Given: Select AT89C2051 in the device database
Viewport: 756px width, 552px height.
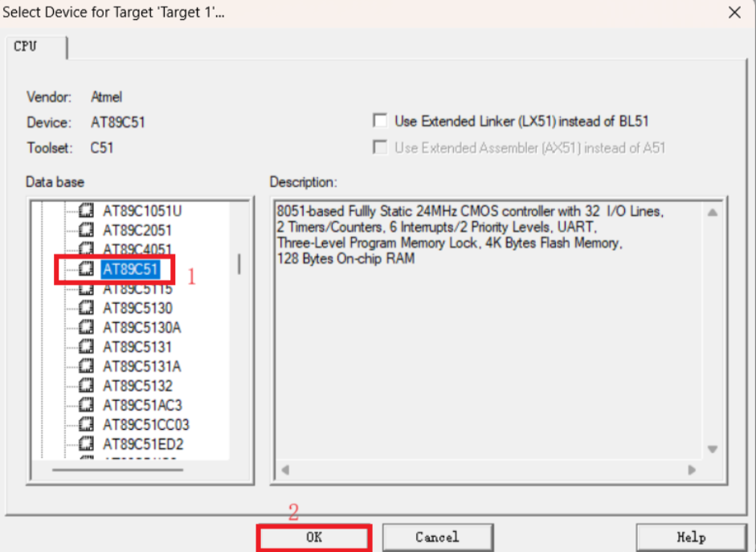Looking at the screenshot, I should pos(137,231).
